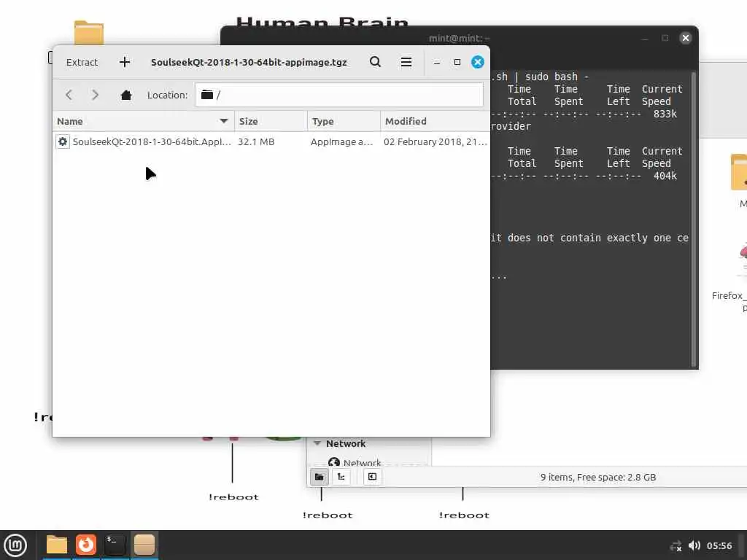
Task: Open the archive manager hamburger menu
Action: pos(406,62)
